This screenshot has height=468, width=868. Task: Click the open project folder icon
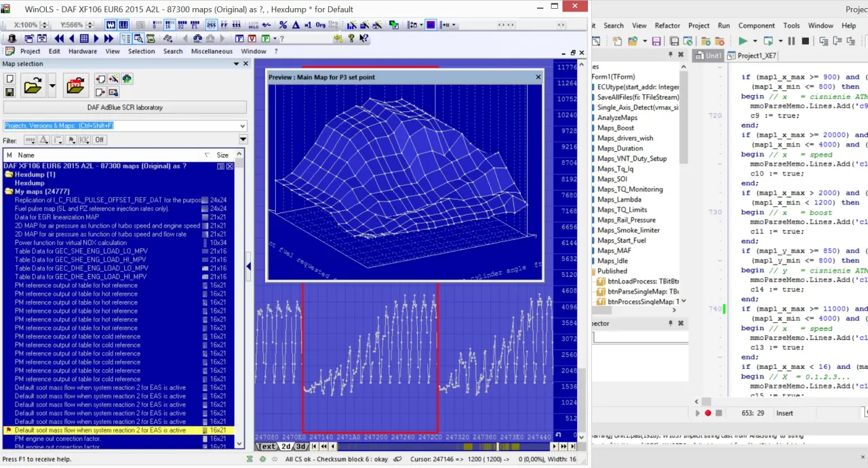point(33,86)
